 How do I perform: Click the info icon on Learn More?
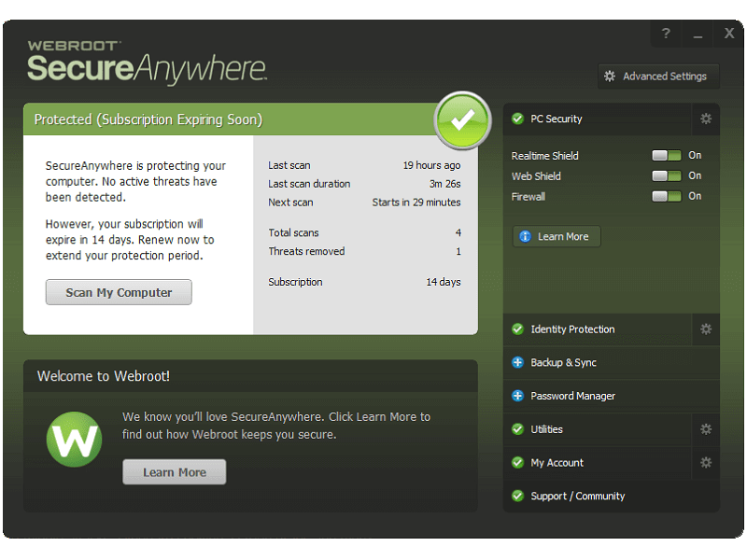click(525, 237)
